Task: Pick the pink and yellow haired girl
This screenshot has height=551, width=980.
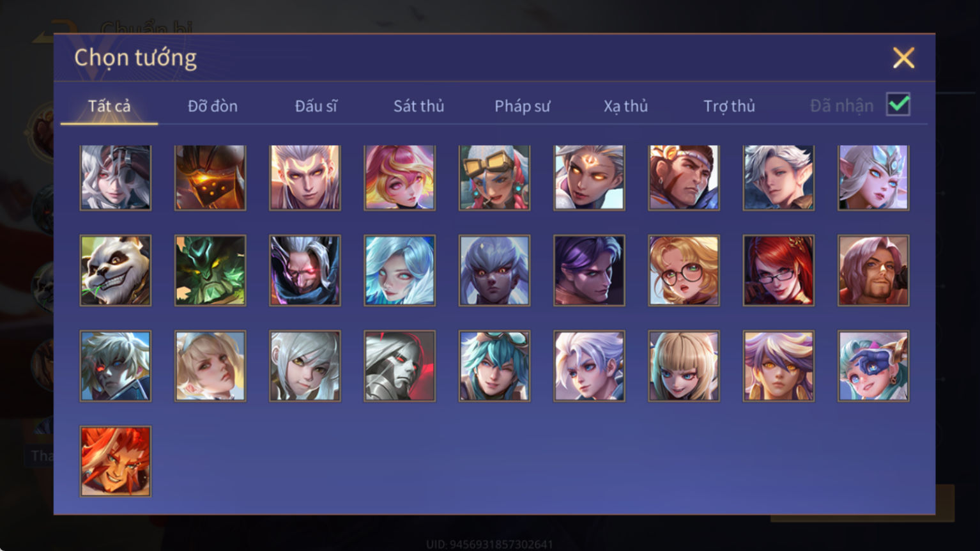Action: click(400, 178)
